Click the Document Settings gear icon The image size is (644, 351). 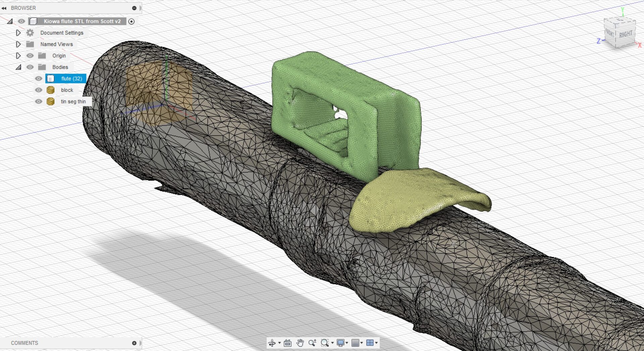click(x=30, y=33)
